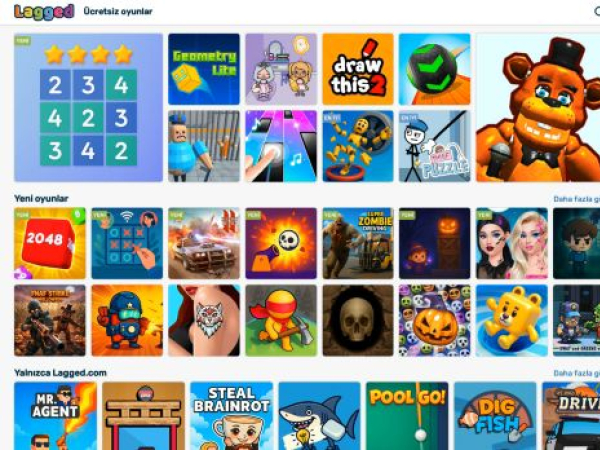Click Daha fazla link beside Yeni oyunlar
This screenshot has width=600, height=450.
pos(577,199)
